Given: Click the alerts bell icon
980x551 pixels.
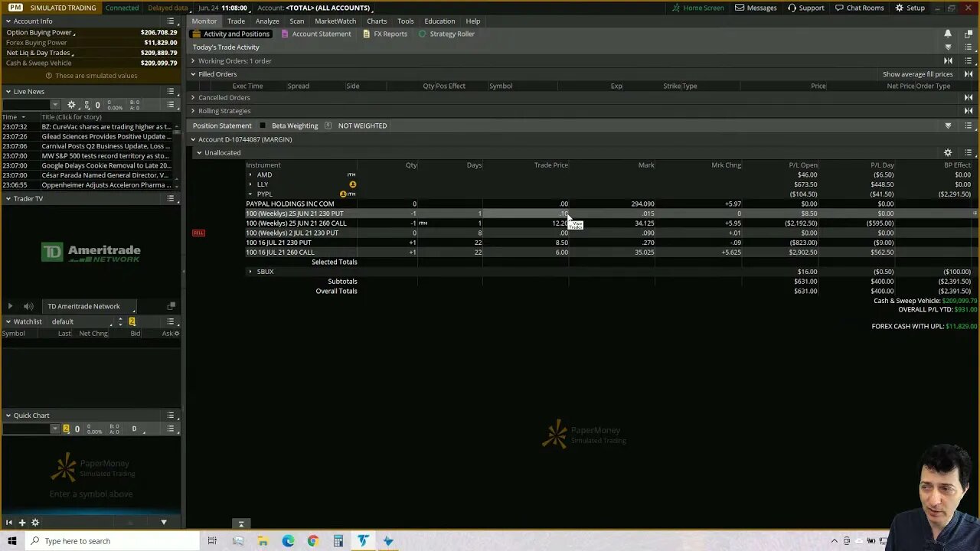Looking at the screenshot, I should [948, 34].
